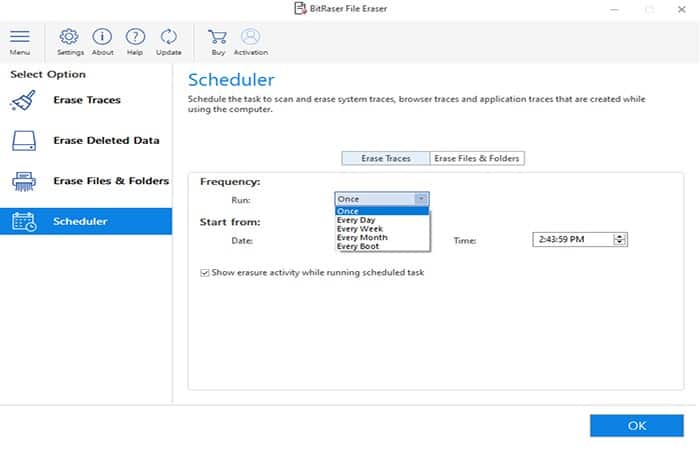Click the Erase Traces brush icon

pos(23,100)
